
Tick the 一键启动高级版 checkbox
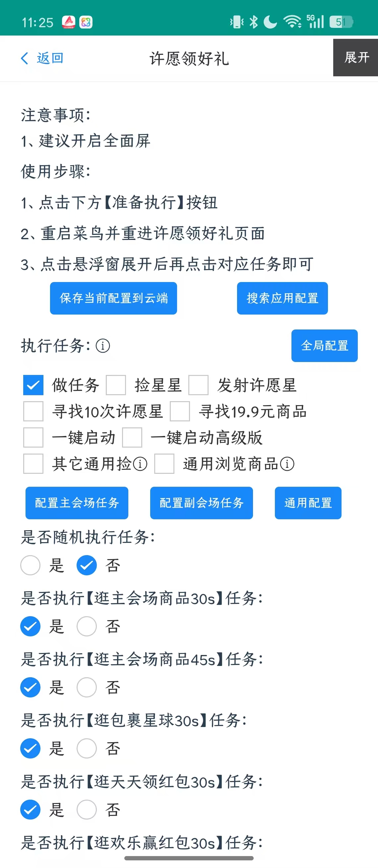pos(132,437)
